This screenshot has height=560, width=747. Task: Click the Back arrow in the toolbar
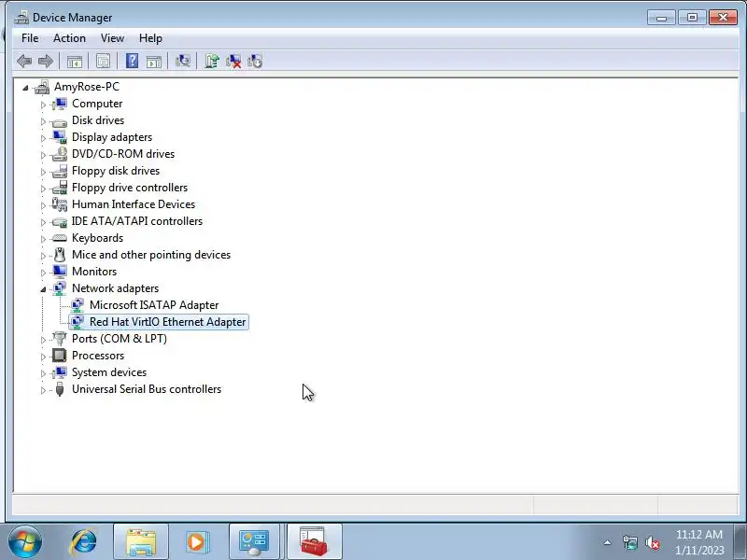pos(24,61)
